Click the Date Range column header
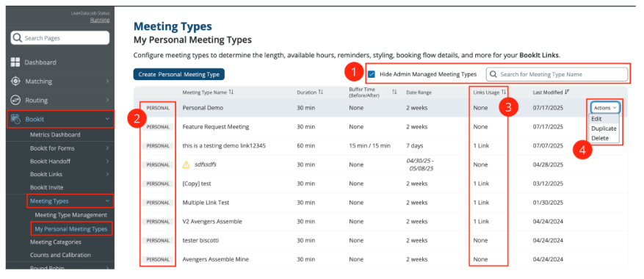The image size is (644, 279). 419,93
